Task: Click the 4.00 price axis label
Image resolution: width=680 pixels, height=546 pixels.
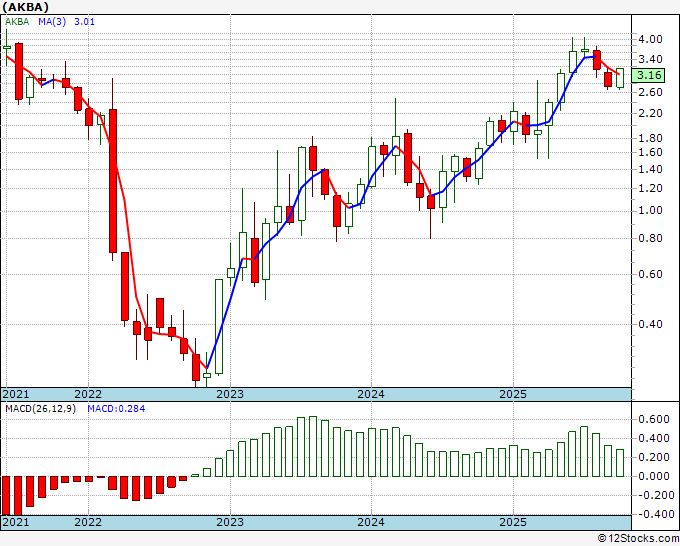Action: tap(650, 39)
